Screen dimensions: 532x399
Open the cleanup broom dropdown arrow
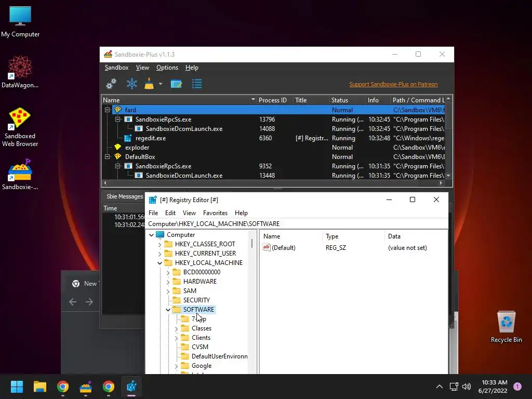tap(161, 84)
